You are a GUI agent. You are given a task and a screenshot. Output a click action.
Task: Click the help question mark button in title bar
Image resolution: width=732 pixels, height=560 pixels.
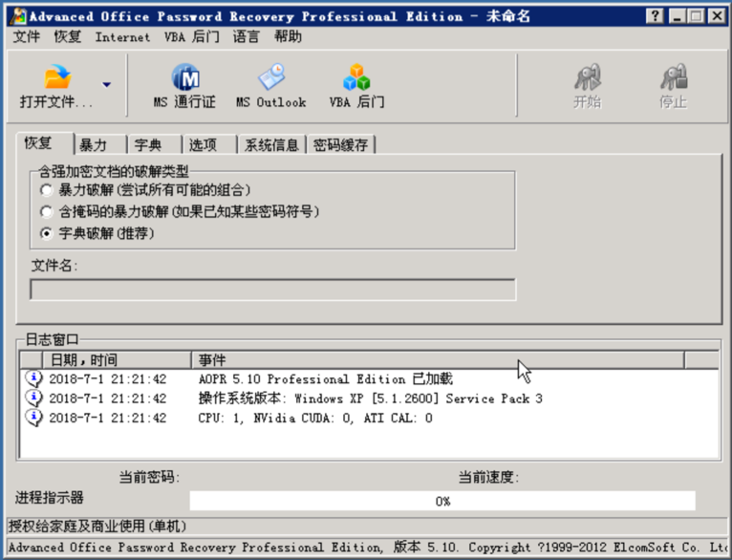click(655, 16)
